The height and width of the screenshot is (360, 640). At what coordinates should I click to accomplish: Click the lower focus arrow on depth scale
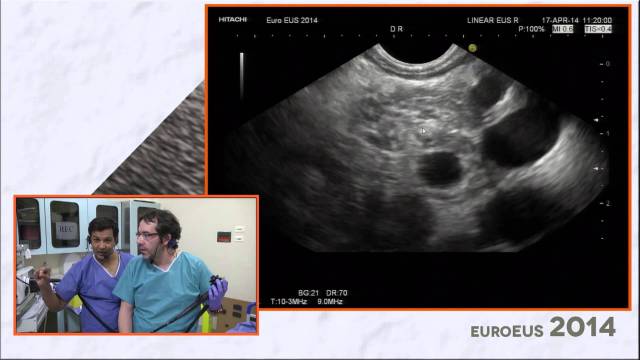click(x=596, y=169)
